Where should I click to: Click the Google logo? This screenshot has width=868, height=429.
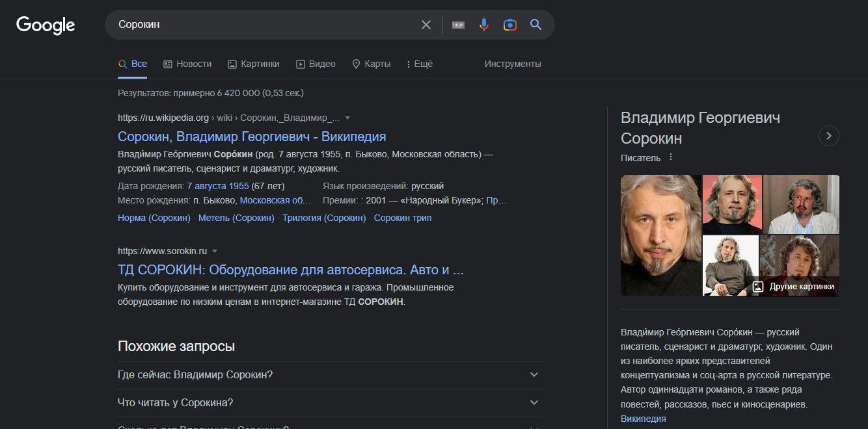[46, 25]
